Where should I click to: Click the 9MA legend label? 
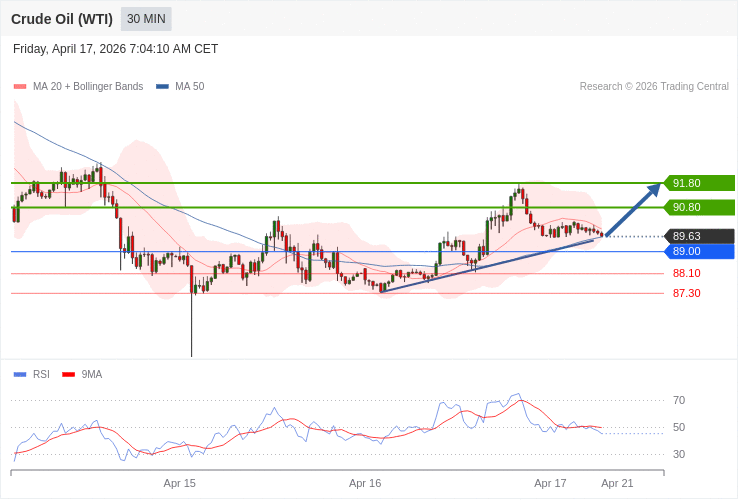pos(92,375)
